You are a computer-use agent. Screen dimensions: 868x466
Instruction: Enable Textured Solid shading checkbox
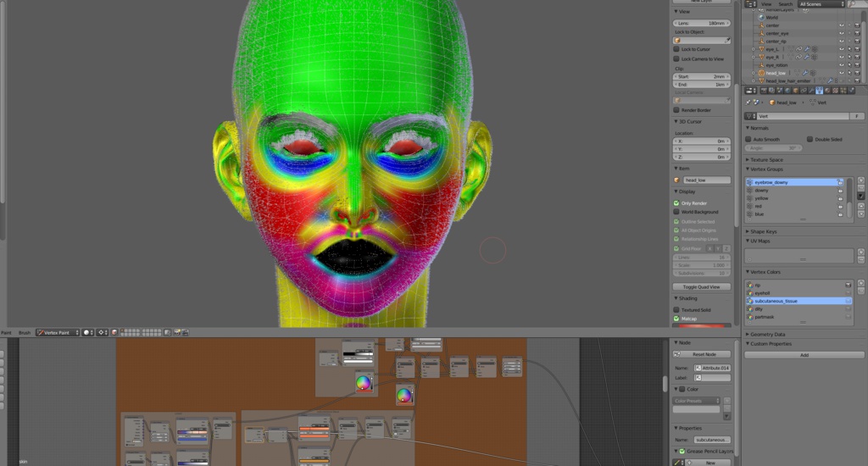[x=676, y=310]
